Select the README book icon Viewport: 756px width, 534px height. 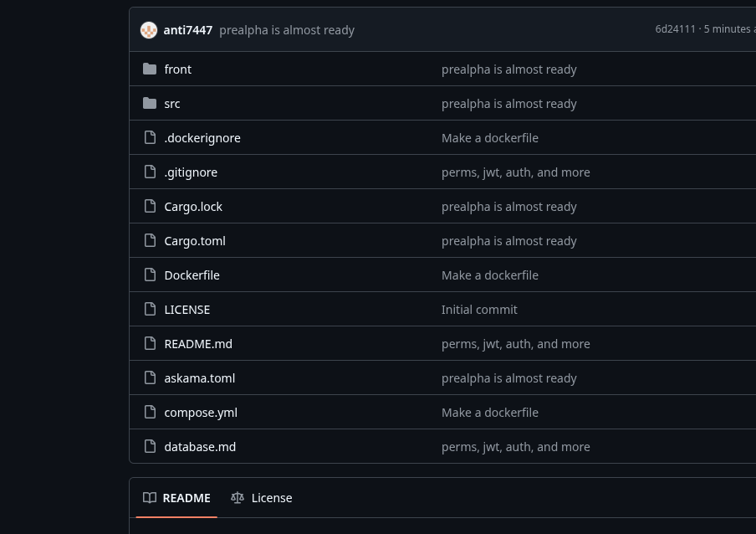tap(150, 497)
